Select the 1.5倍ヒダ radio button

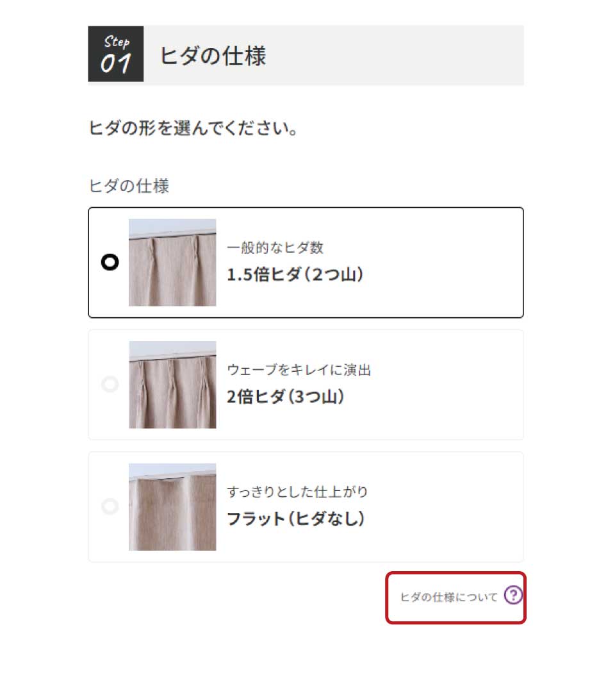pyautogui.click(x=110, y=262)
